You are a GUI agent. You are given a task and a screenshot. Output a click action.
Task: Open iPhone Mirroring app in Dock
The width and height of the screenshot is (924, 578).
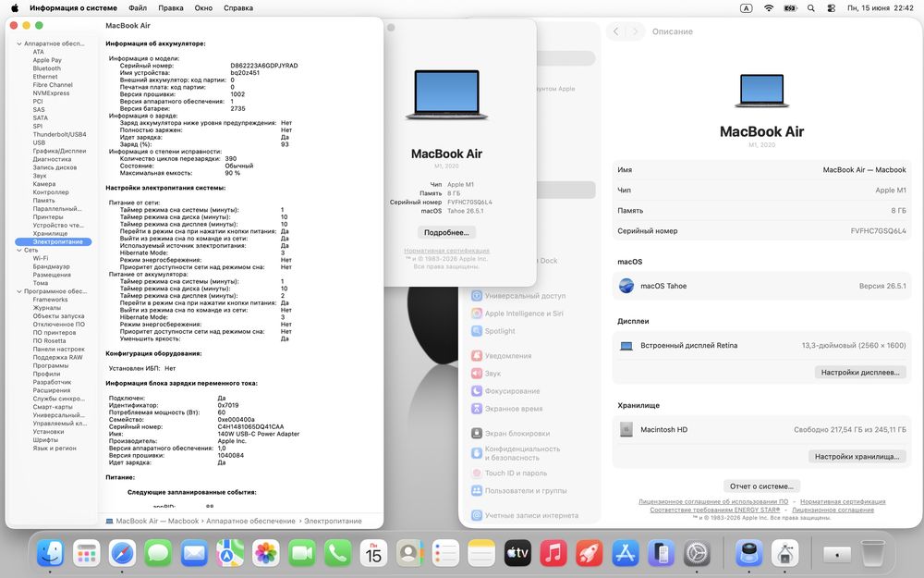click(662, 553)
